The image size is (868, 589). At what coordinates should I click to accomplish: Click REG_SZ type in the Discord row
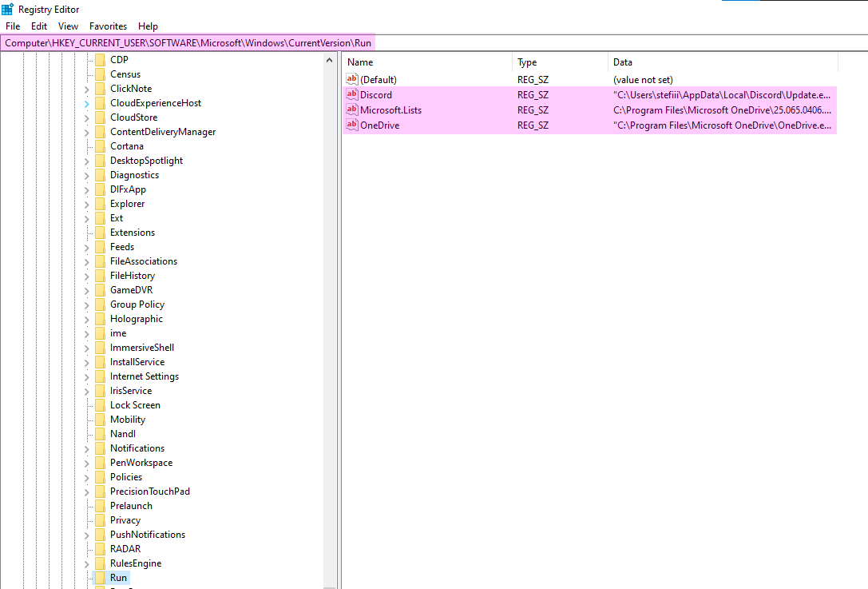point(533,95)
